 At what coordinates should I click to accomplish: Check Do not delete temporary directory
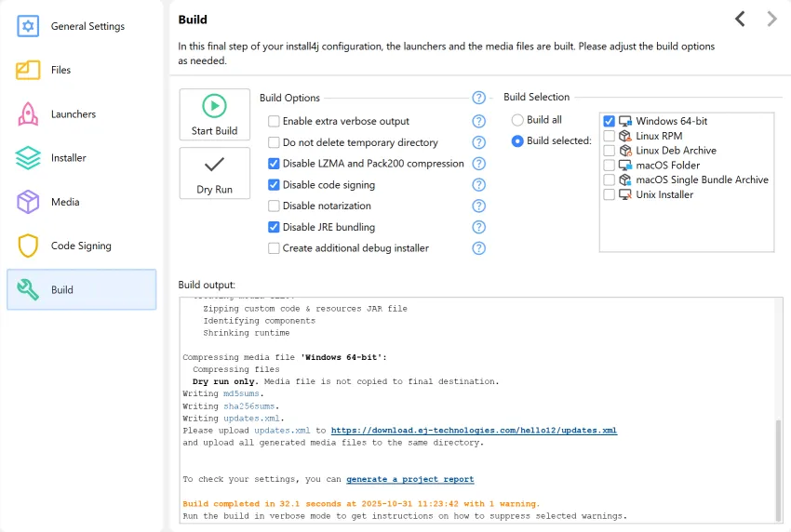tap(274, 142)
